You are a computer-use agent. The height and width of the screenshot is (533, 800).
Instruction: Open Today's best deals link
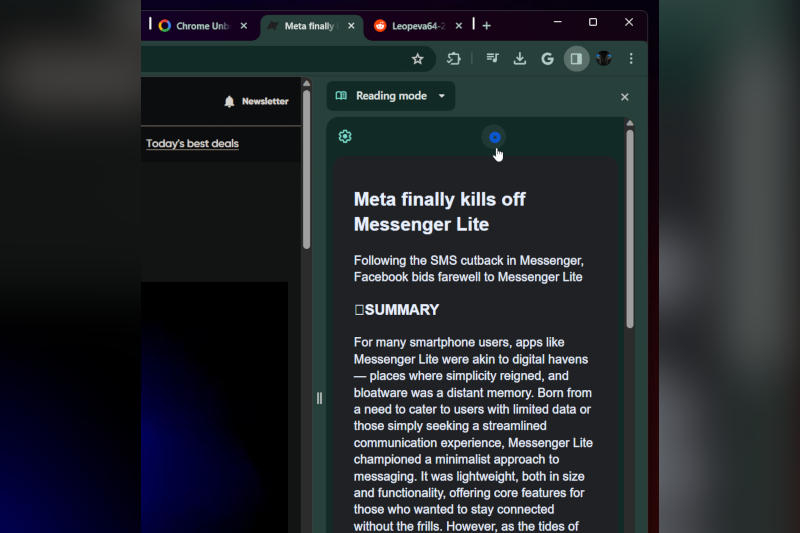click(x=192, y=144)
